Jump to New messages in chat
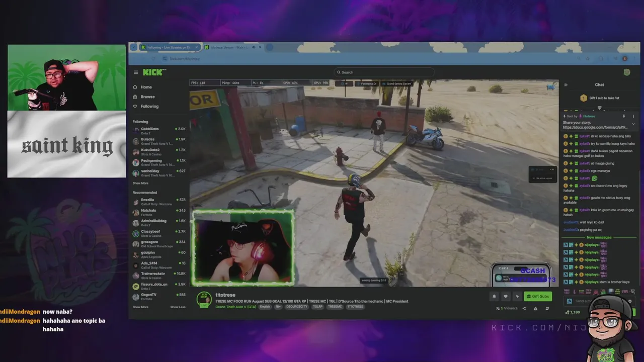 pyautogui.click(x=599, y=237)
